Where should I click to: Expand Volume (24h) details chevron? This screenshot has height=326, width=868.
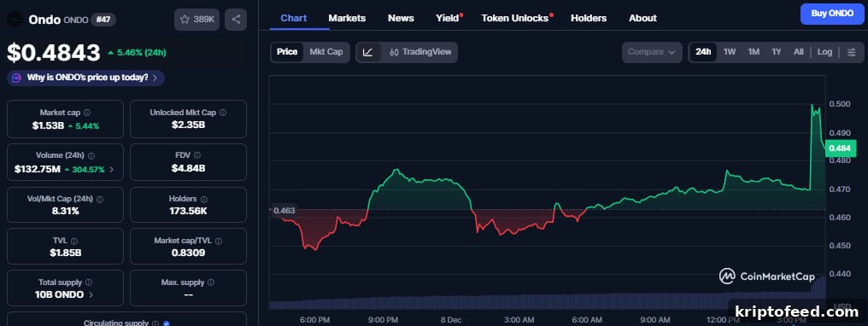click(x=112, y=170)
